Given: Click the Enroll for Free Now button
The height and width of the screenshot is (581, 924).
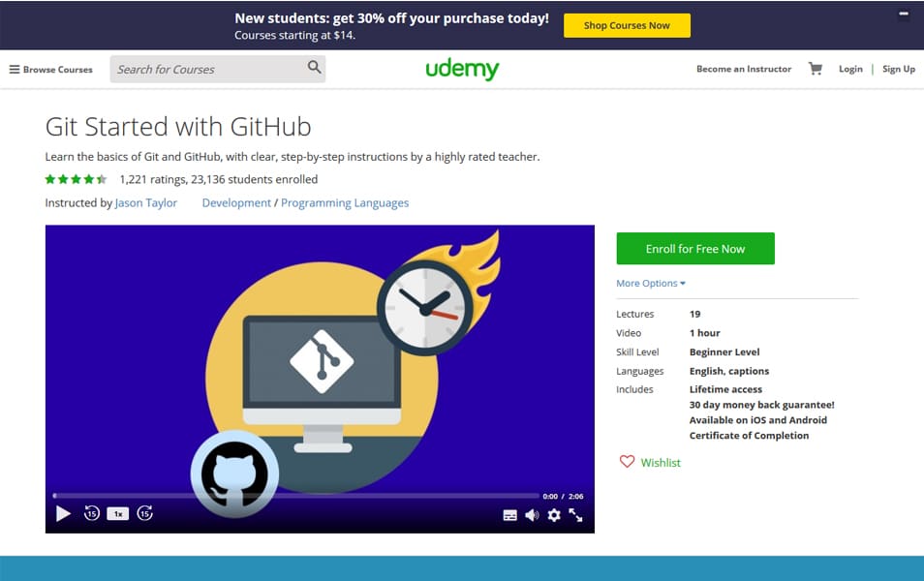Looking at the screenshot, I should click(694, 248).
